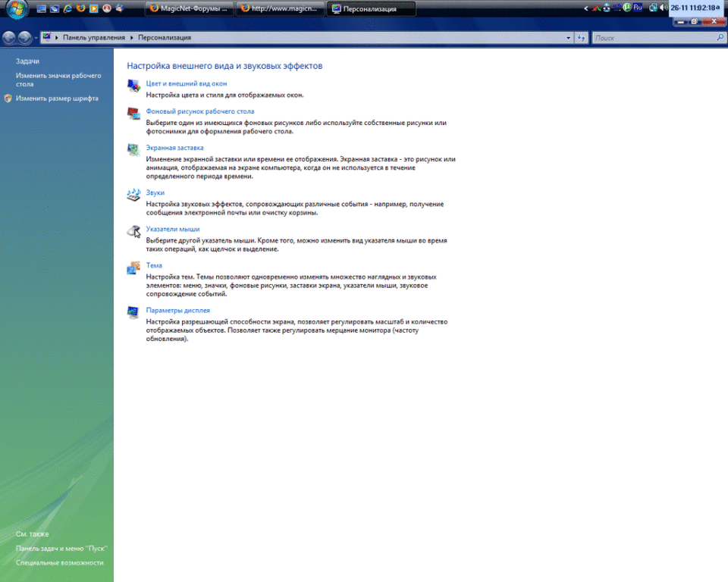Refresh the Personalization page

582,38
